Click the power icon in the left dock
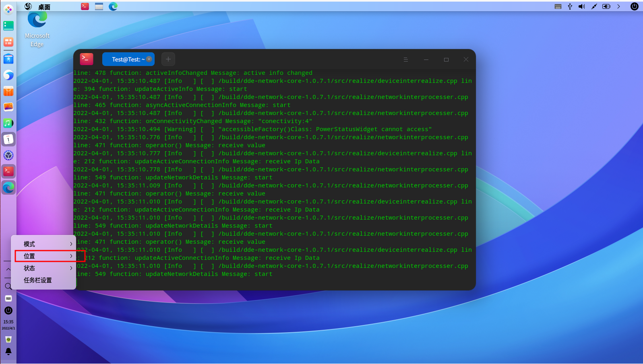The height and width of the screenshot is (364, 643). click(8, 311)
